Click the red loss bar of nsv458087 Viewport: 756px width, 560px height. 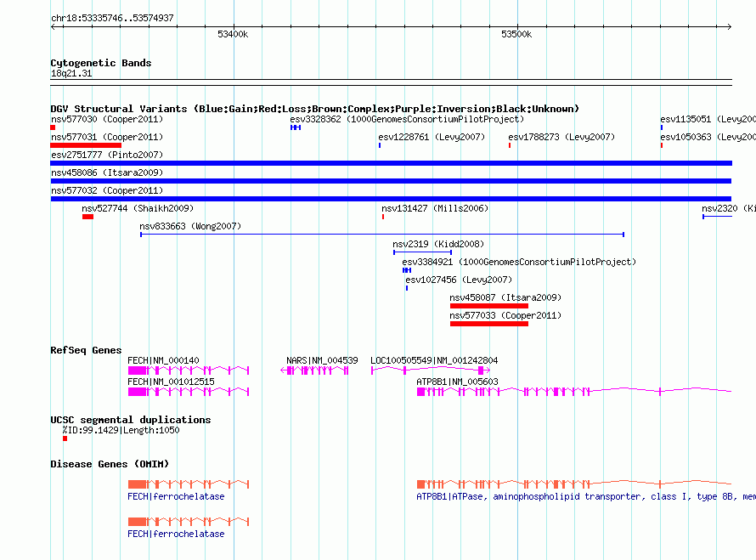tap(489, 306)
